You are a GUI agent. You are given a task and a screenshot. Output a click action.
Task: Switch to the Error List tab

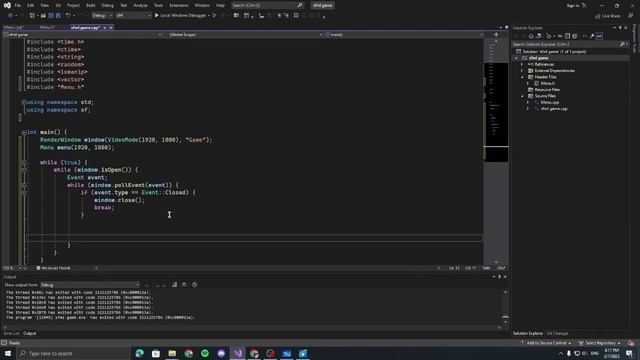[x=11, y=333]
